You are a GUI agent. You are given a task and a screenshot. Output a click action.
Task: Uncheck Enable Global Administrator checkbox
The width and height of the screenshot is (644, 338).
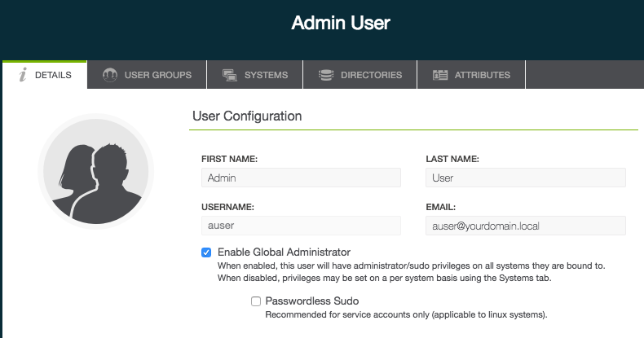point(206,252)
